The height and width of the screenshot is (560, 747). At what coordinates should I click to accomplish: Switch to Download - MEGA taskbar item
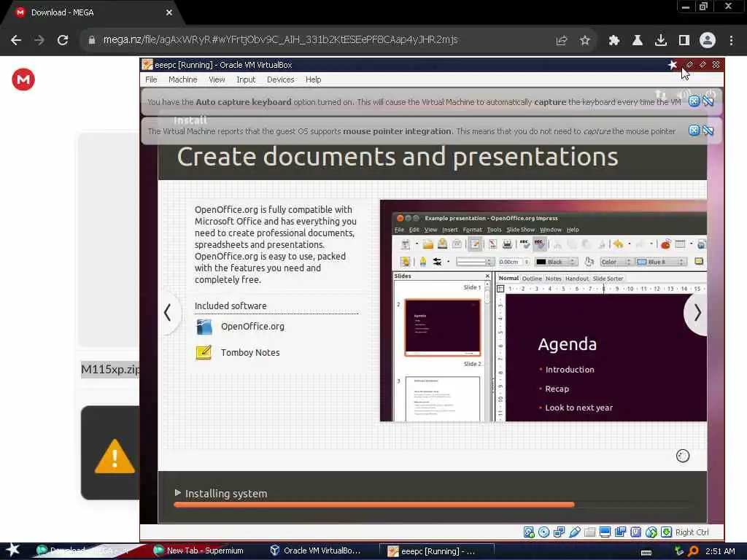tap(84, 551)
